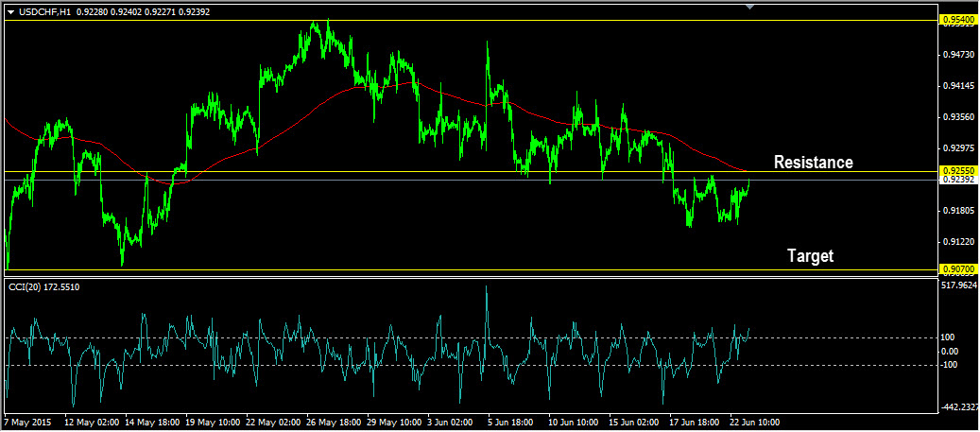Click the Resistance text label

(x=813, y=162)
